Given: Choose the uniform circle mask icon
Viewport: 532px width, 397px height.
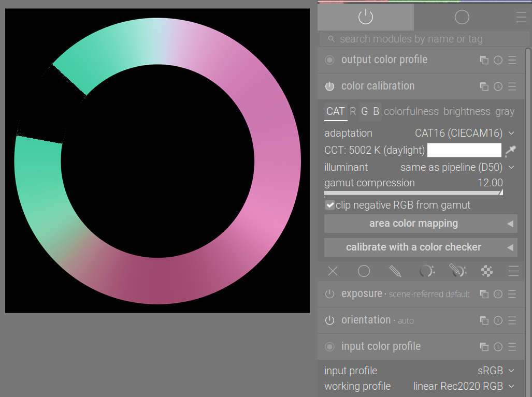Looking at the screenshot, I should coord(364,271).
